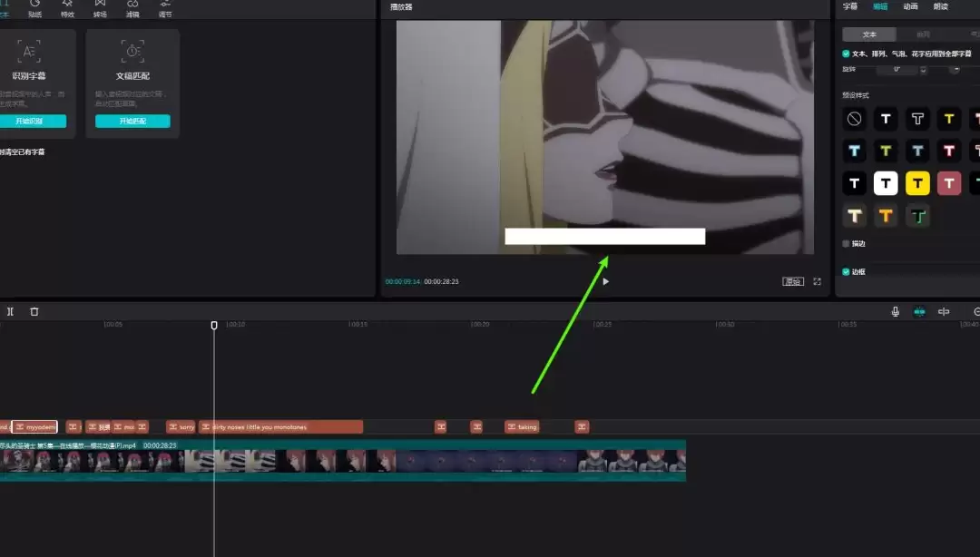
Task: Select the no-style preset
Action: [855, 118]
